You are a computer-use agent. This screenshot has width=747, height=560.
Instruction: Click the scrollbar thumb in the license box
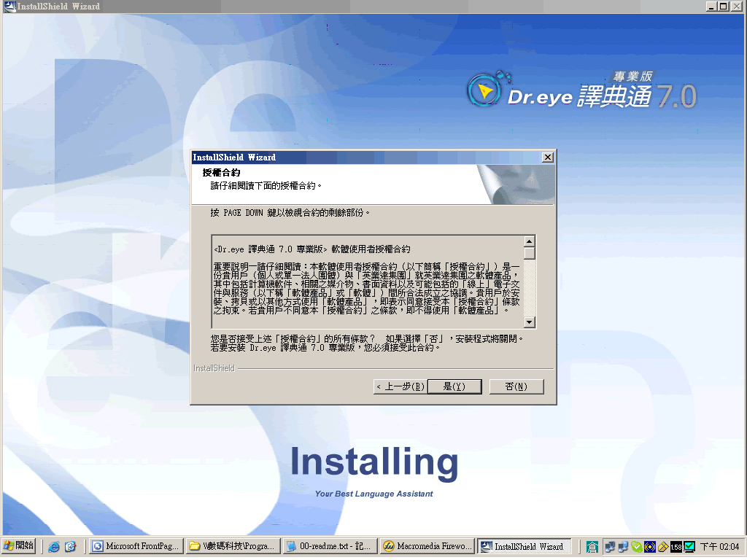(530, 253)
